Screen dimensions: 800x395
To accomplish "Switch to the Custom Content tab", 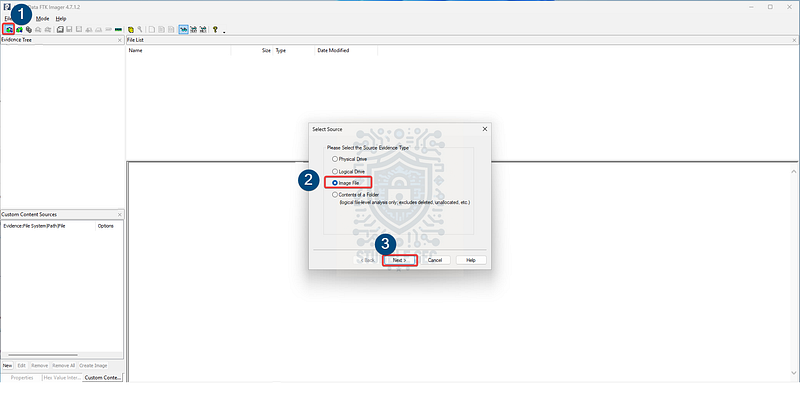I will click(x=103, y=378).
